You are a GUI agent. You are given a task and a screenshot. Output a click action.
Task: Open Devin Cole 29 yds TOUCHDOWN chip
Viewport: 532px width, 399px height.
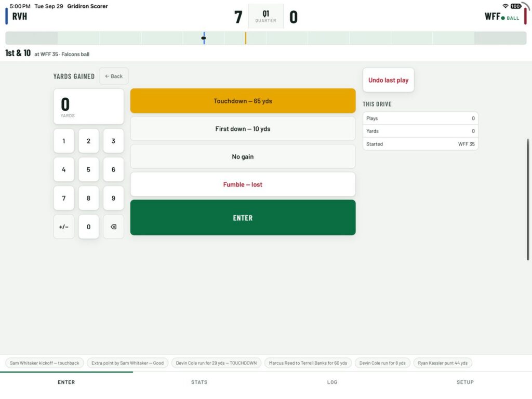pos(216,363)
